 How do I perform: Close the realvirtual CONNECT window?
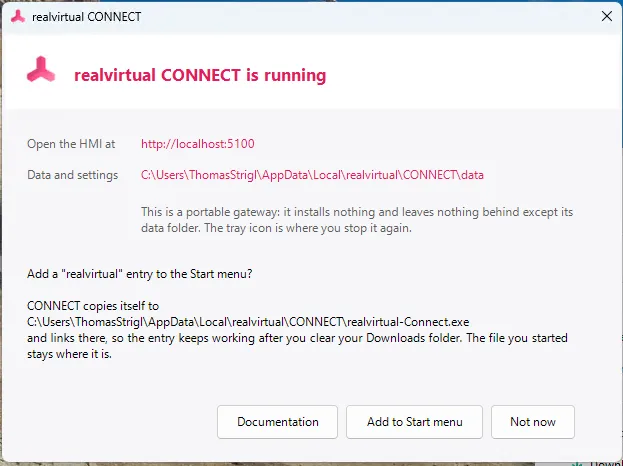pos(607,16)
